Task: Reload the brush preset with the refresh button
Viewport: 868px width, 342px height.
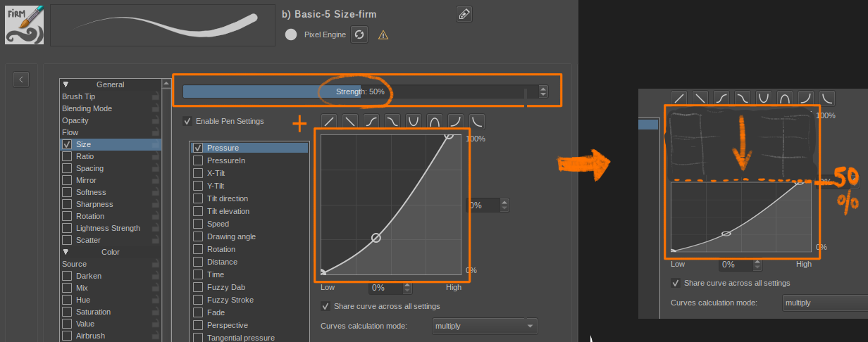Action: (x=360, y=34)
